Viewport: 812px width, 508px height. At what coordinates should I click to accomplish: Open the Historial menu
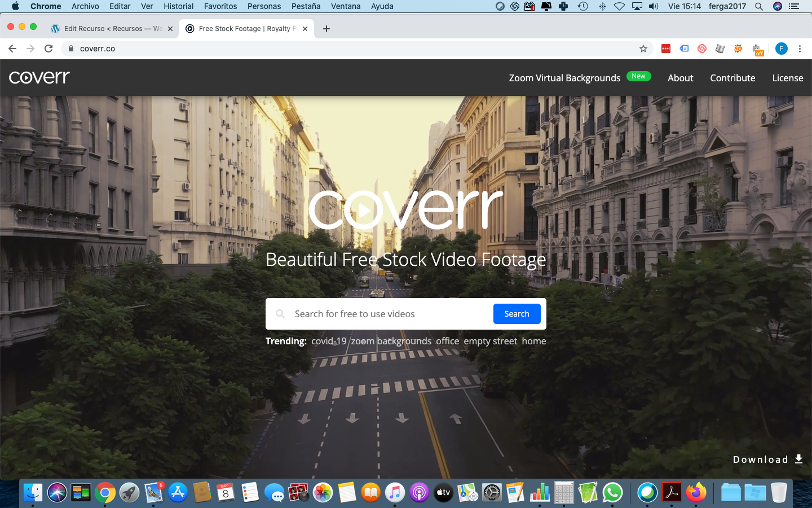178,6
